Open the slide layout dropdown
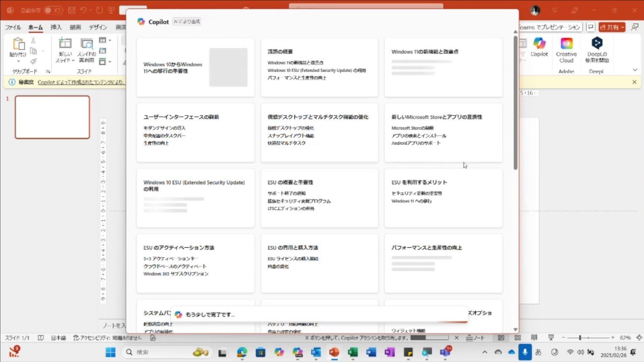The width and height of the screenshot is (644, 362). tap(104, 41)
